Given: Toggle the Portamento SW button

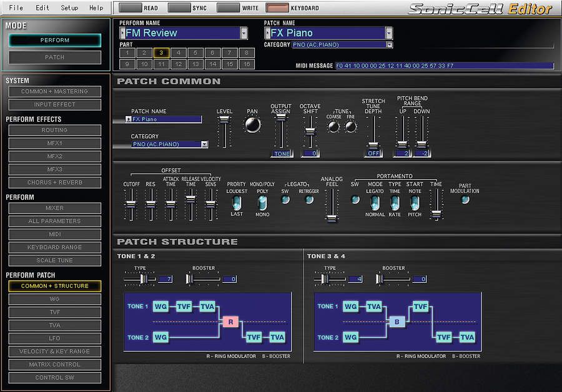Looking at the screenshot, I should point(355,200).
